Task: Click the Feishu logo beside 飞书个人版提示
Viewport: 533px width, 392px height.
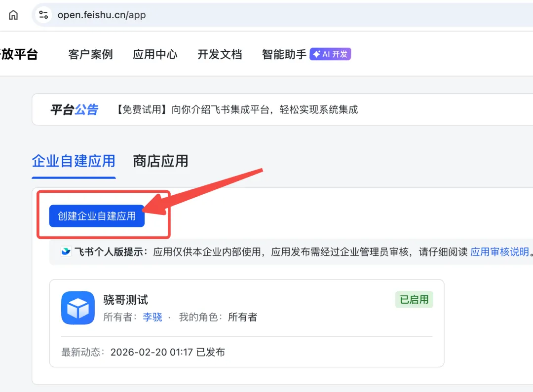Action: point(66,251)
